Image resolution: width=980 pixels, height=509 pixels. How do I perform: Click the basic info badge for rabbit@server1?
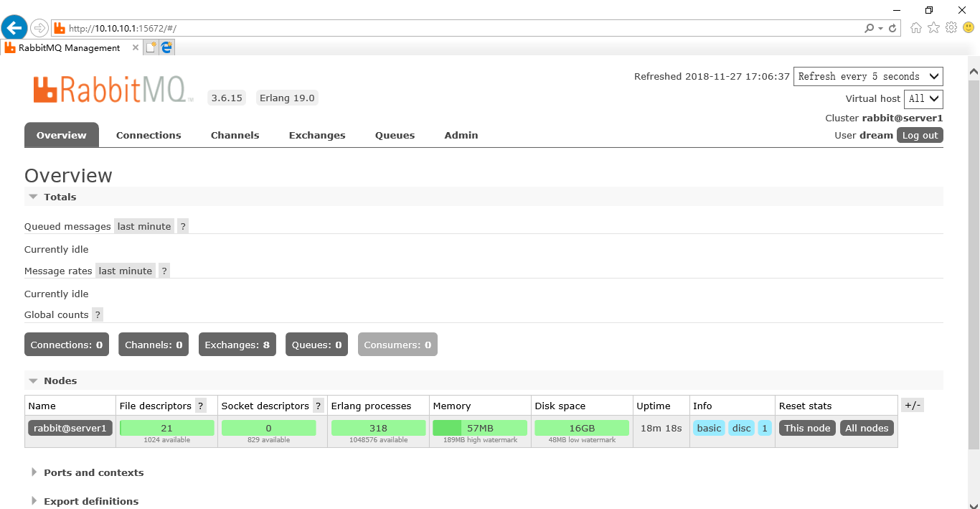709,428
